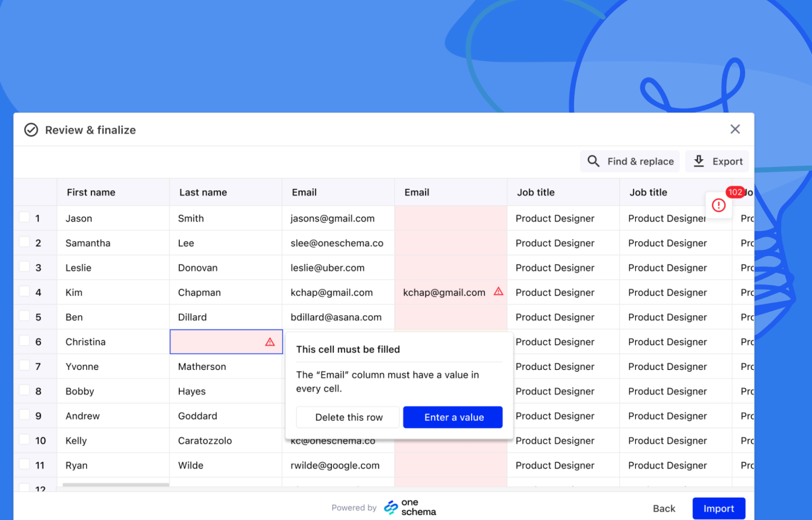
Task: Click the magnifier icon in Find & replace
Action: [x=593, y=161]
